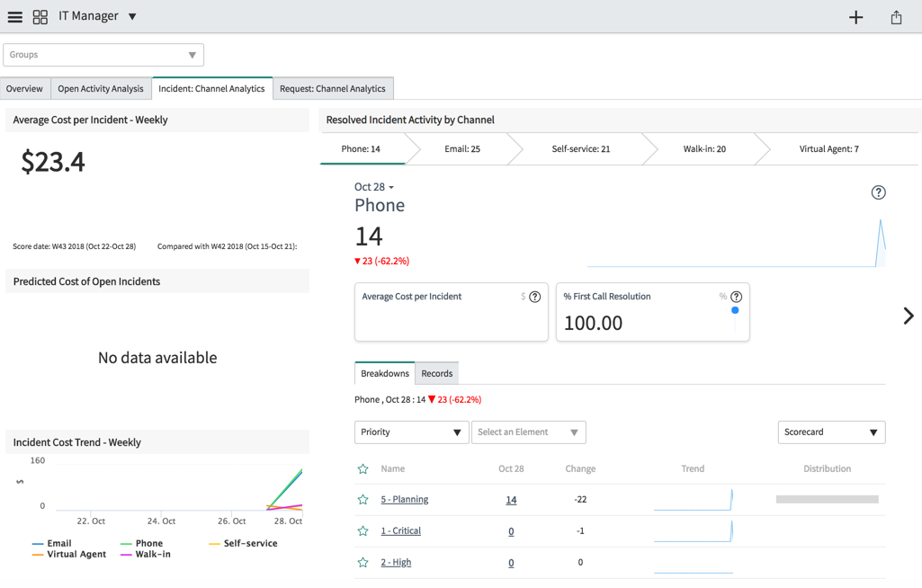Click the trend sparkline for 1 - Critical
This screenshot has width=922, height=588.
[x=694, y=531]
